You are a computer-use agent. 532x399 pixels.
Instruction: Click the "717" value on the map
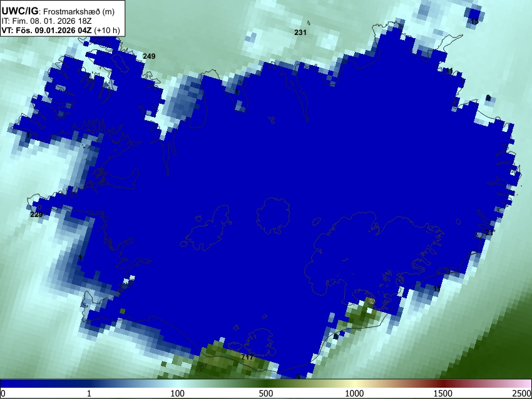coord(247,357)
